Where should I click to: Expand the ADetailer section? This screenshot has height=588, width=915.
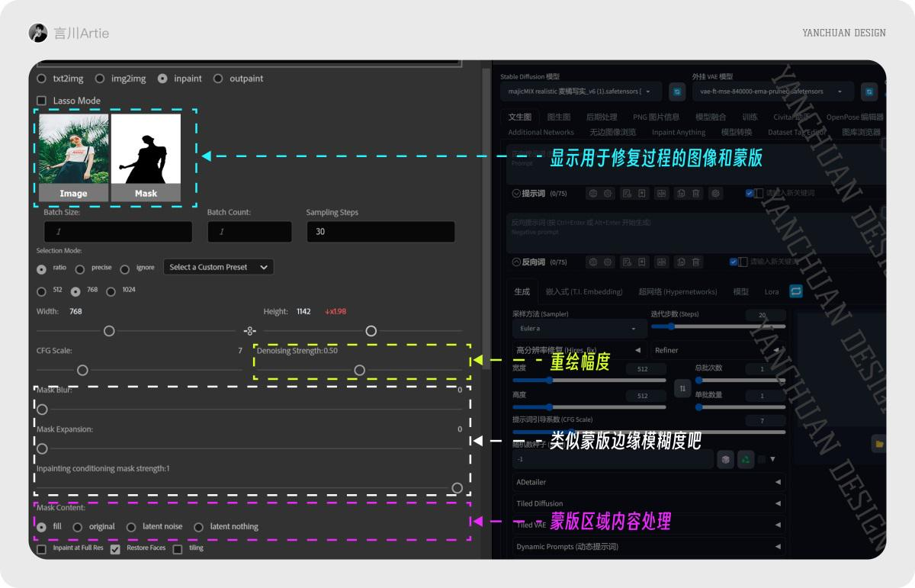[x=648, y=482]
